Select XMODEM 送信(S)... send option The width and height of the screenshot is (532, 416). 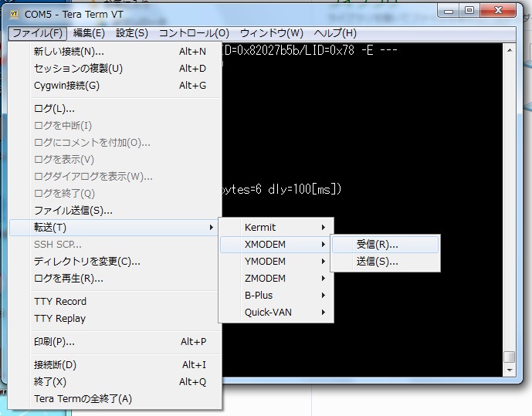(385, 262)
